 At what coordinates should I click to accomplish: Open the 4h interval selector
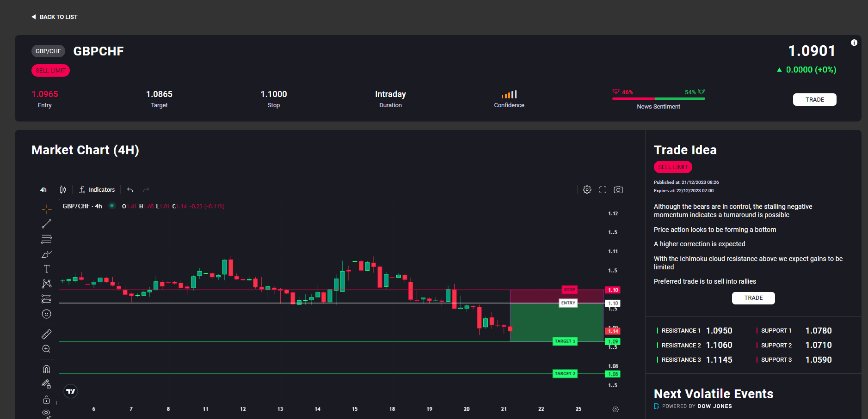point(43,189)
